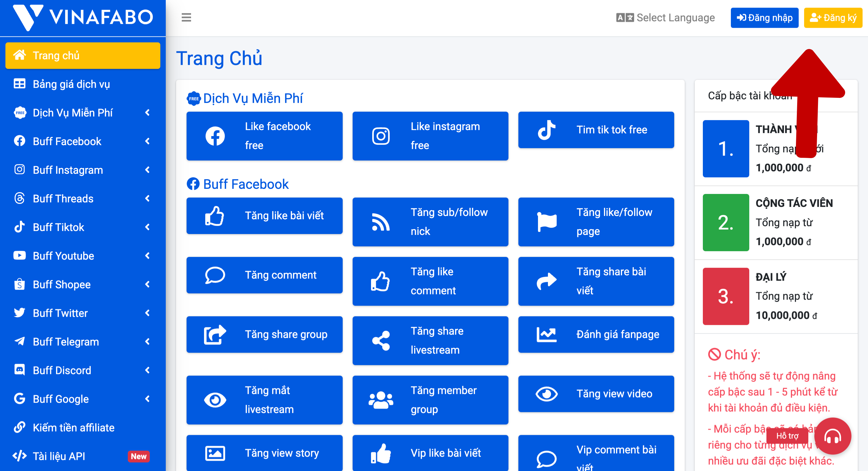
Task: Click the green level 2 Cộng tác viên tile
Action: (725, 223)
